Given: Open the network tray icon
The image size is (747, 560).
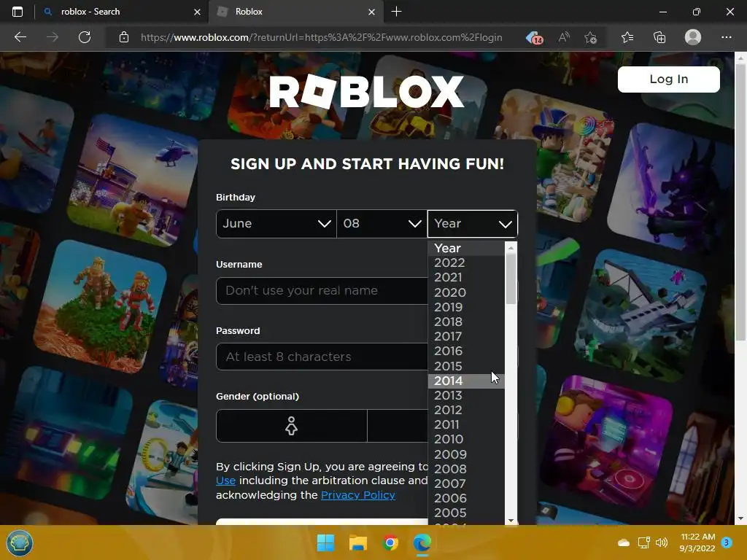Looking at the screenshot, I should [x=643, y=542].
